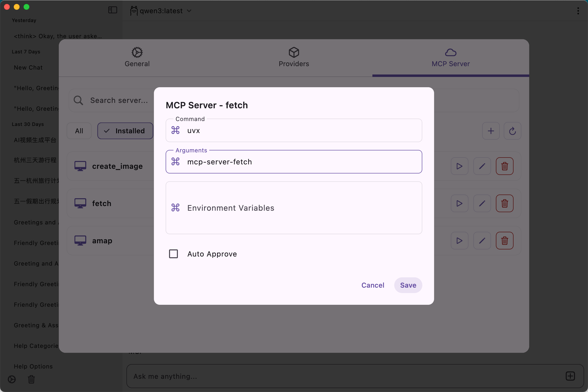The height and width of the screenshot is (392, 588).
Task: Expand the qwen3:latest model dropdown
Action: point(161,11)
